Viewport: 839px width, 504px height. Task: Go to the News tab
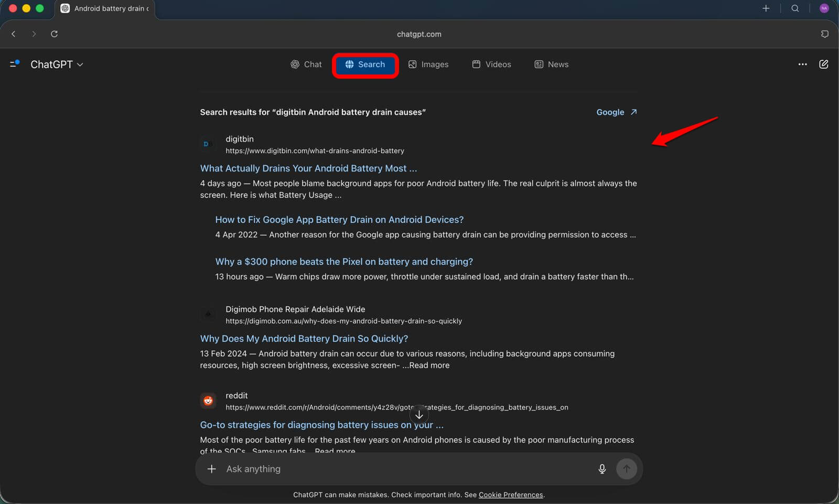pyautogui.click(x=551, y=65)
